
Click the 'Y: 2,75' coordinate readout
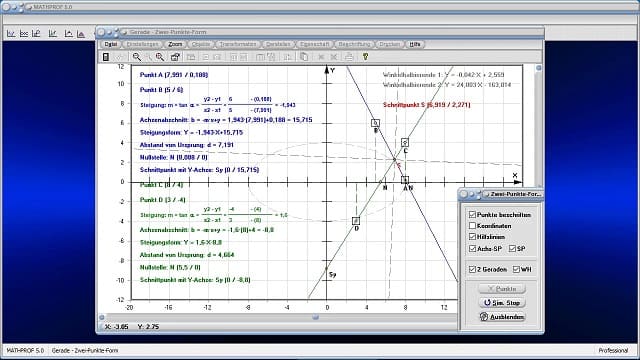(148, 327)
